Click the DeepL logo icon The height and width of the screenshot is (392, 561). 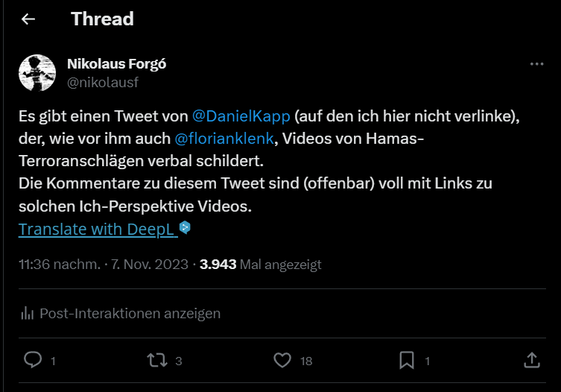pyautogui.click(x=186, y=227)
